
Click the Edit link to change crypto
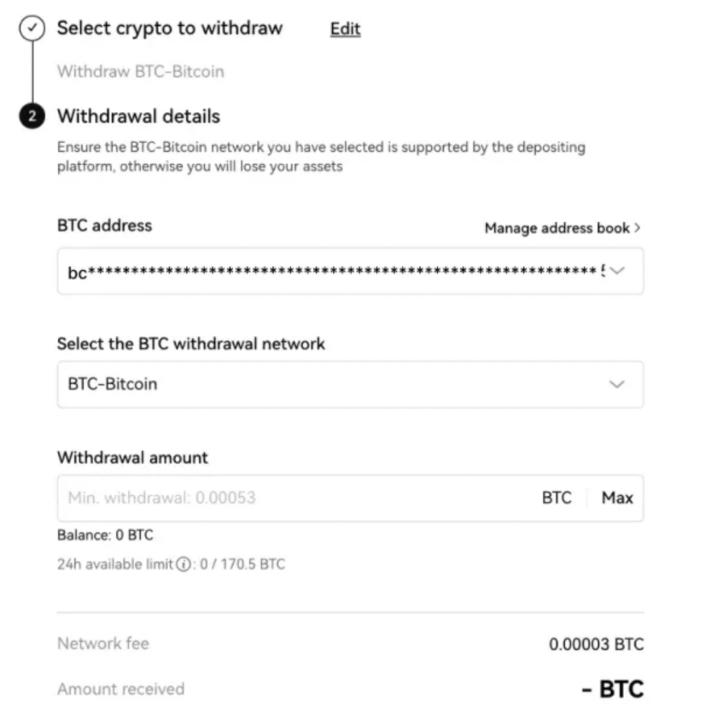tap(344, 29)
